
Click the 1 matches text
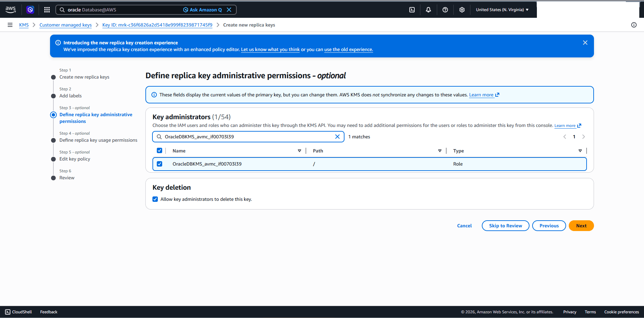tap(359, 137)
